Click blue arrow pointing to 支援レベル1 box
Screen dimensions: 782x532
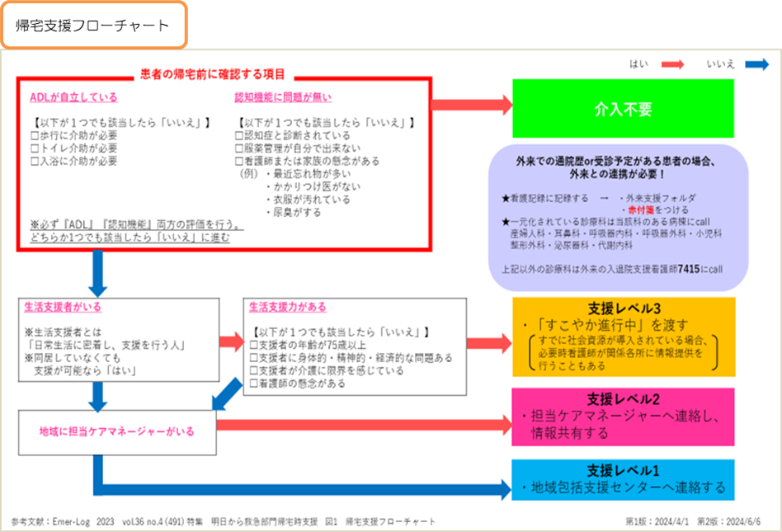[297, 487]
